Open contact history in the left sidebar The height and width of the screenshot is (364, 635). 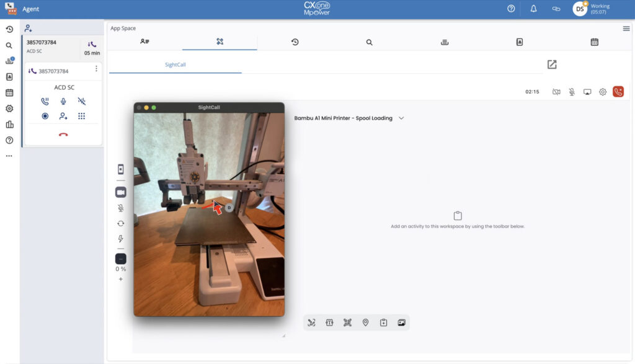click(9, 30)
